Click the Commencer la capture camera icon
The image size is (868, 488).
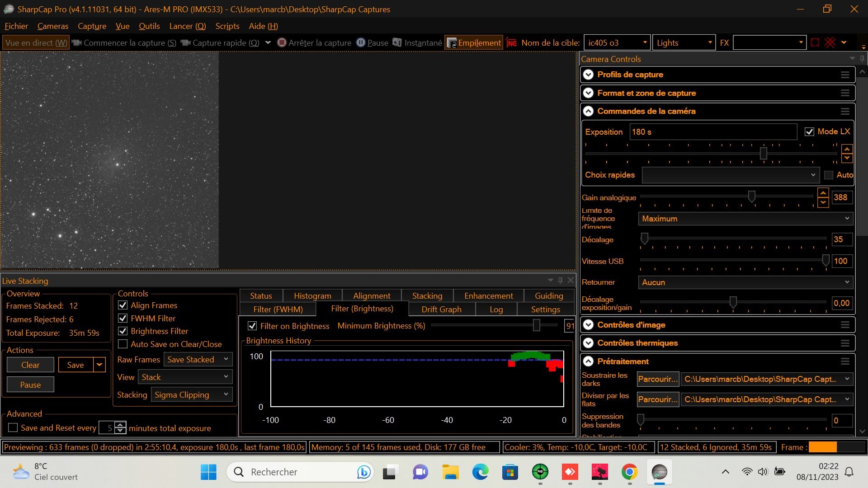tap(76, 43)
